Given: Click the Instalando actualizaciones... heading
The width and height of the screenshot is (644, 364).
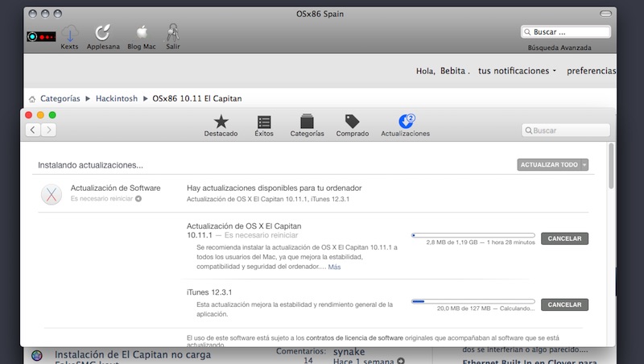Looking at the screenshot, I should (90, 165).
